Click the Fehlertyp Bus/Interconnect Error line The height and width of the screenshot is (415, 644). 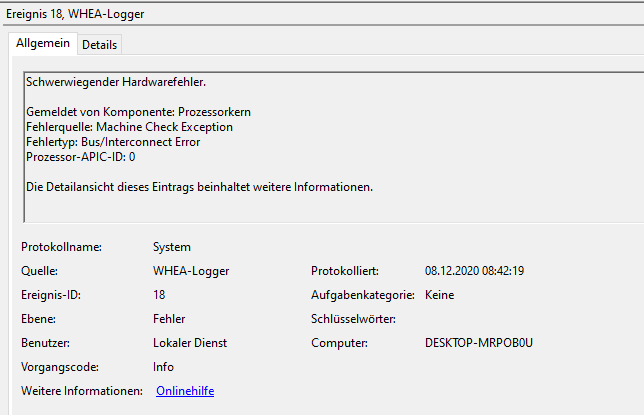click(x=113, y=142)
